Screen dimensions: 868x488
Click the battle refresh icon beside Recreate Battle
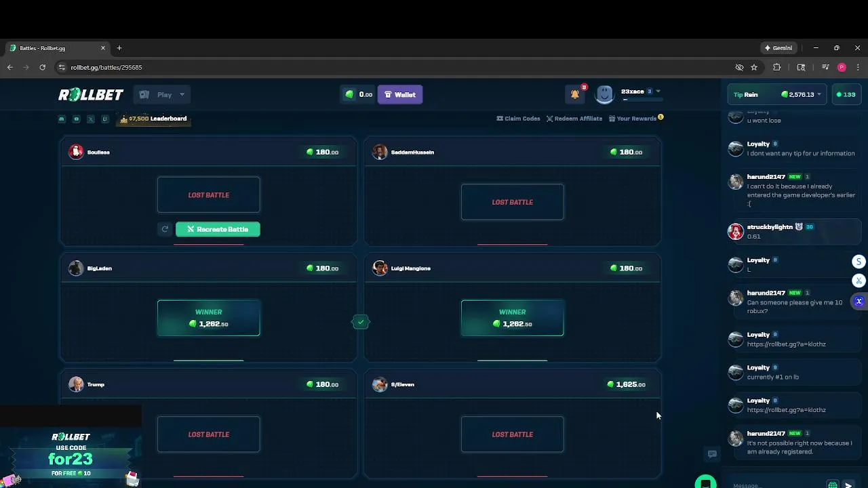165,229
